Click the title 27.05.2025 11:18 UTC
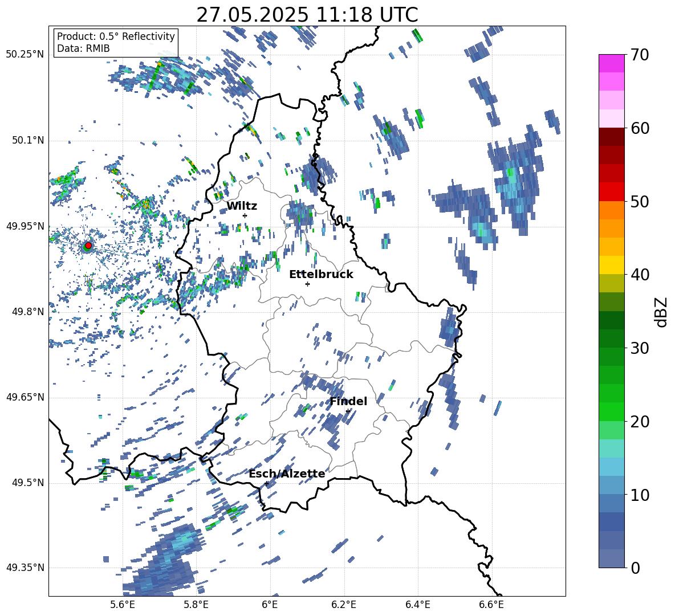The width and height of the screenshot is (675, 616). (307, 15)
